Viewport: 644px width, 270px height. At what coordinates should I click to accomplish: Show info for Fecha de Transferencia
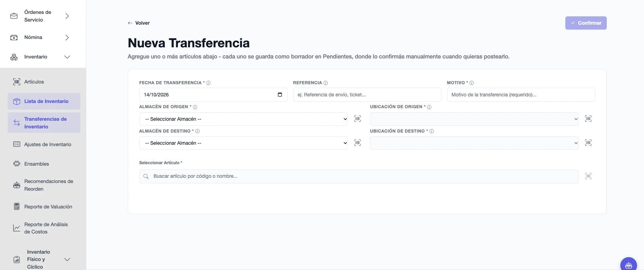208,83
